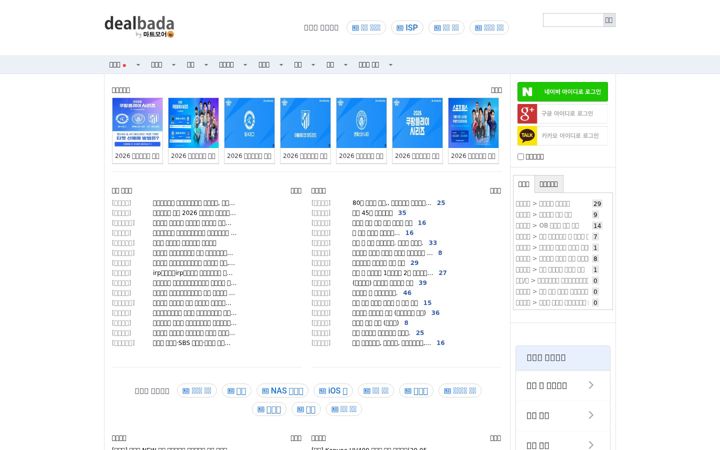Image resolution: width=720 pixels, height=450 pixels.
Task: Click the dealbada logo
Action: [139, 26]
